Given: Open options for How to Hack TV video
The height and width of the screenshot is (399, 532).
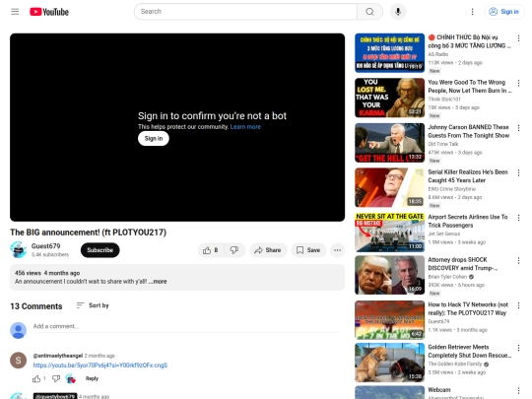Looking at the screenshot, I should tap(518, 305).
